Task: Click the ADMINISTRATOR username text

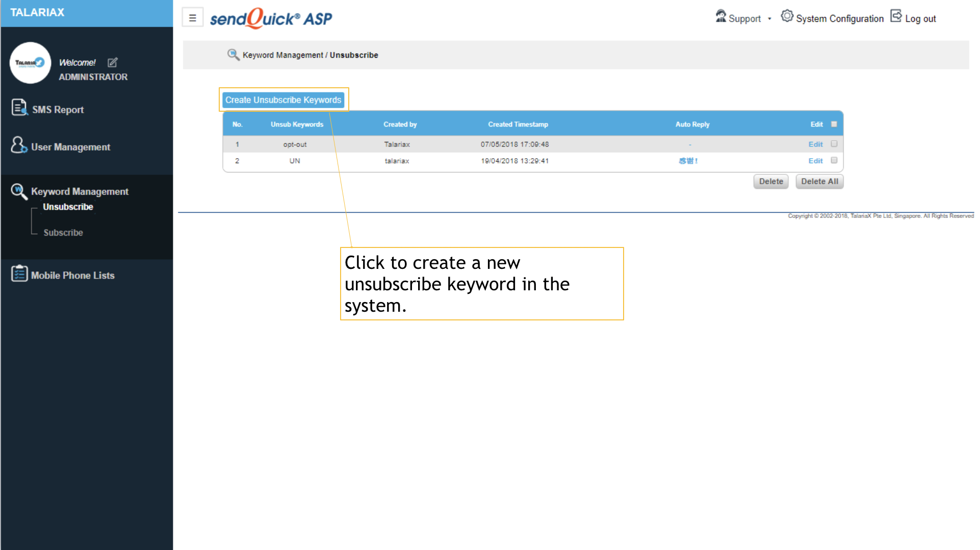Action: [x=93, y=77]
